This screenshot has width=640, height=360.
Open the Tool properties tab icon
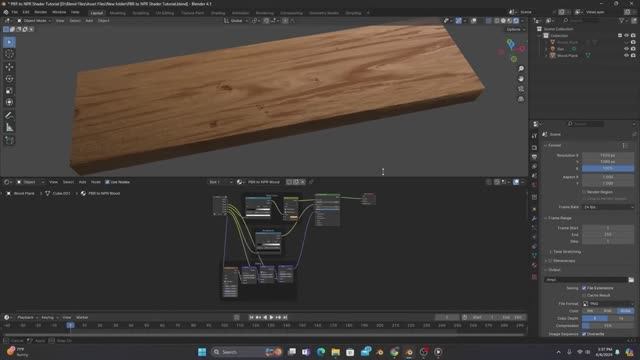pyautogui.click(x=534, y=136)
